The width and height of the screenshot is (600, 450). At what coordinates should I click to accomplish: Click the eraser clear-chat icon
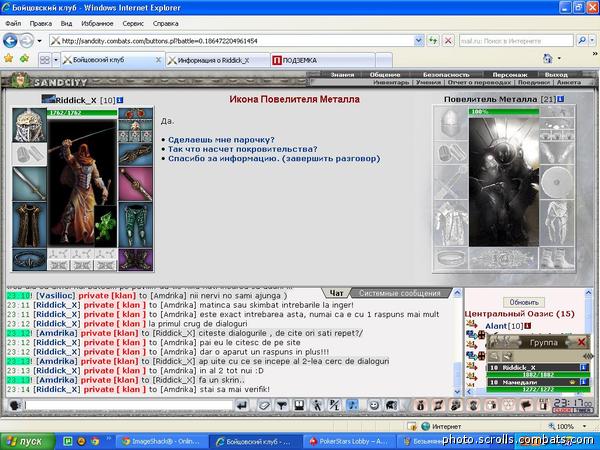click(x=264, y=405)
